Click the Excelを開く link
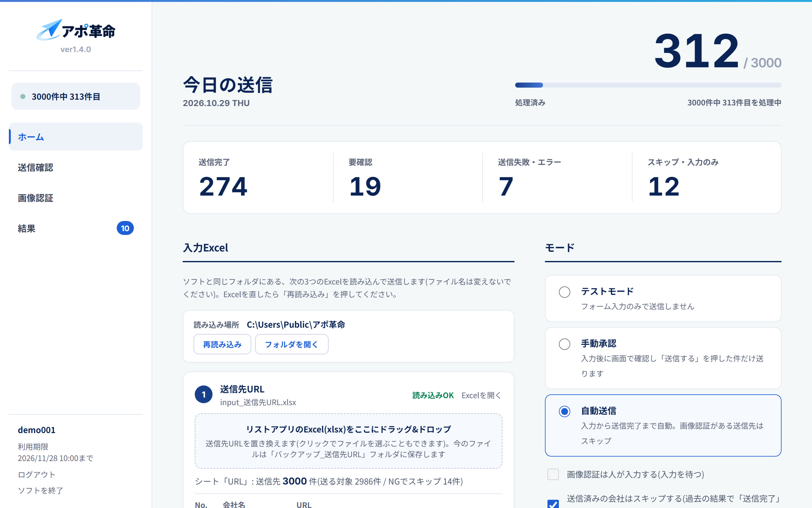This screenshot has width=812, height=508. click(481, 395)
